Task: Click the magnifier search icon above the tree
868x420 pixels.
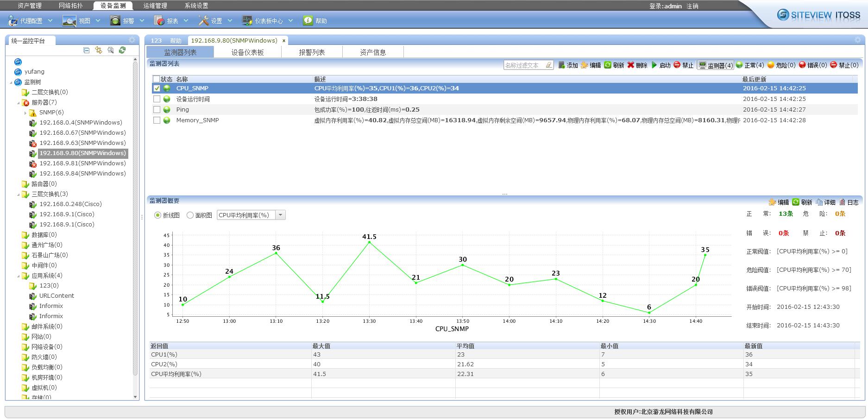Action: pos(111,50)
